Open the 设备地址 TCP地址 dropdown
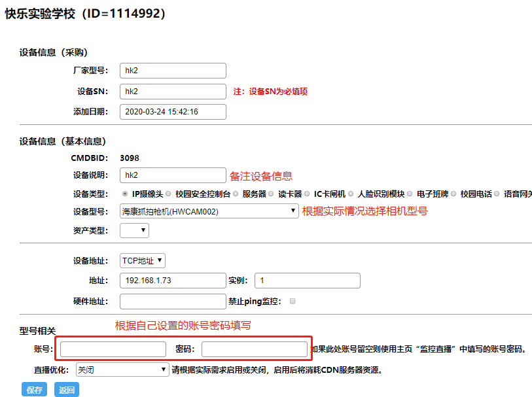This screenshot has height=397, width=532. click(x=143, y=261)
